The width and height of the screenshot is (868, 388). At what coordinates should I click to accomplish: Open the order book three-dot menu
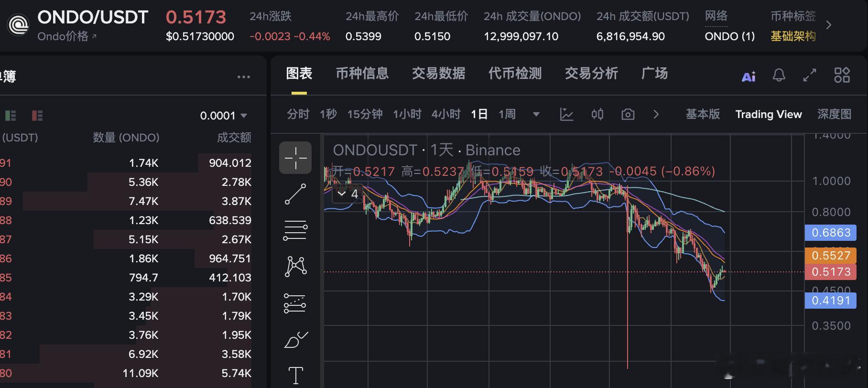244,77
